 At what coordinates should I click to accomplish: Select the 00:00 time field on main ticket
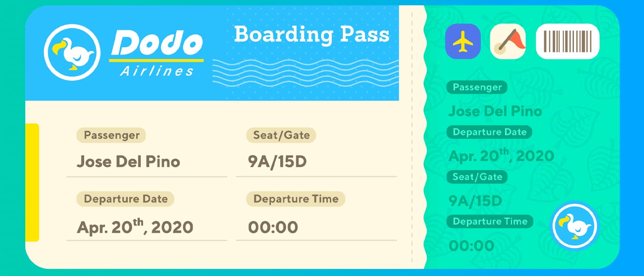click(x=316, y=226)
